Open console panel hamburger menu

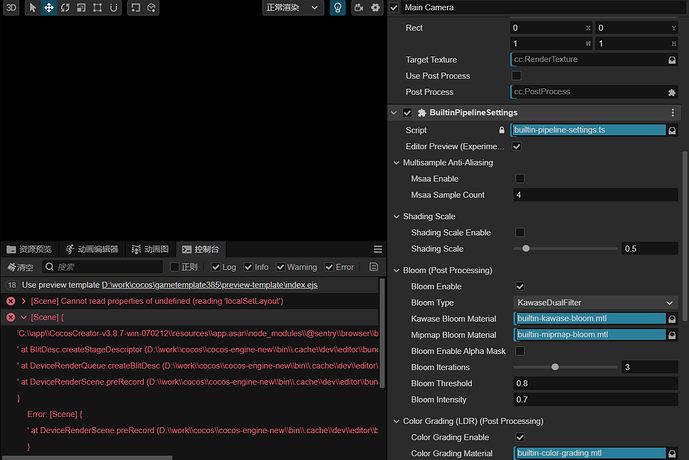pos(377,249)
